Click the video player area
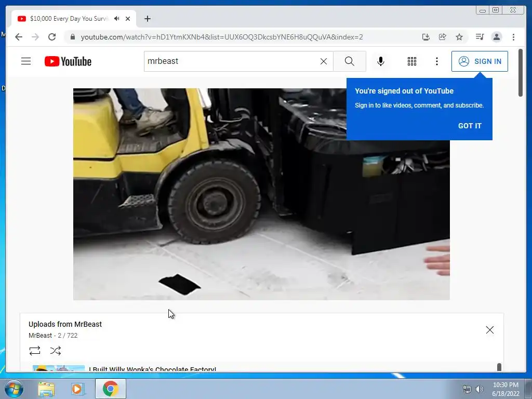The height and width of the screenshot is (399, 532). point(261,194)
